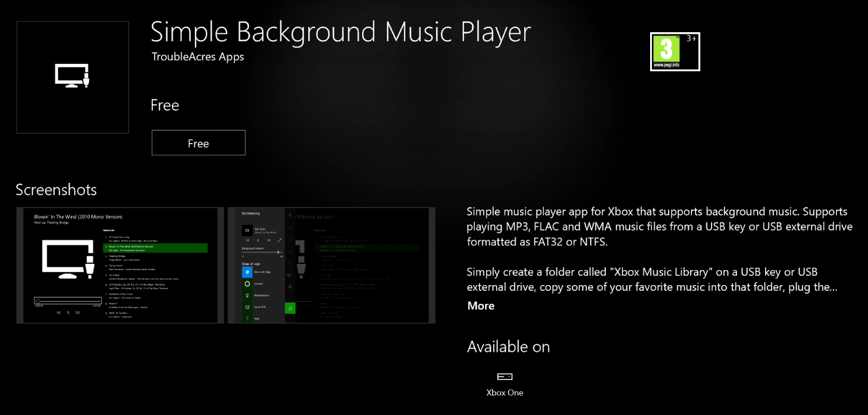The height and width of the screenshot is (415, 868).
Task: Click the Screenshots section heading
Action: coord(56,190)
